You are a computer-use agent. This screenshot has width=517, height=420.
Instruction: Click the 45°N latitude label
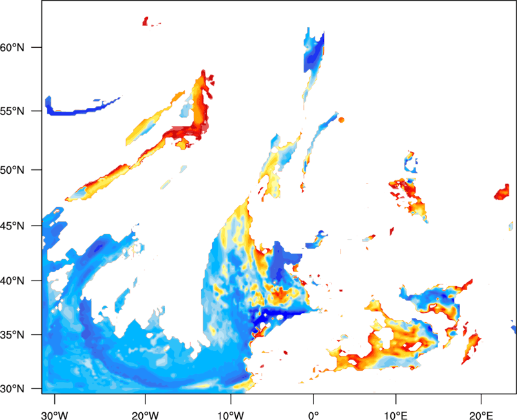[x=12, y=226]
